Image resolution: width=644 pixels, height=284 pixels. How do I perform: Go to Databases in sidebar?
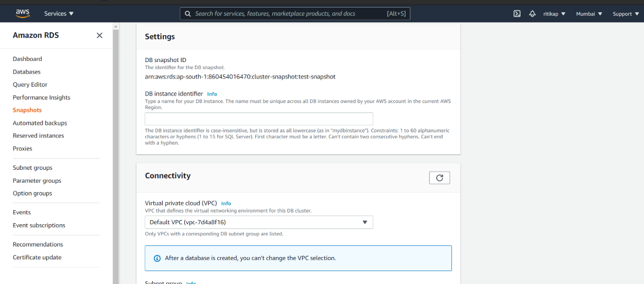[26, 72]
